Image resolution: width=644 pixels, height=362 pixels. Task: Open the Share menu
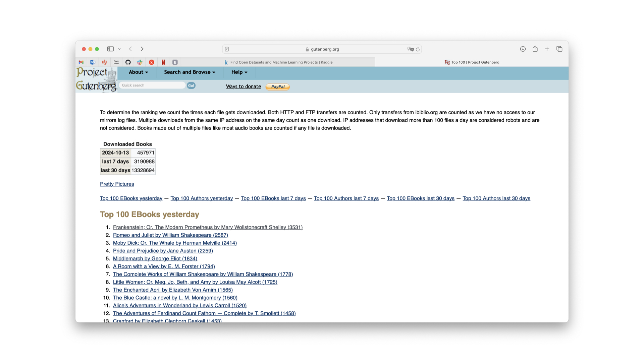tap(535, 49)
